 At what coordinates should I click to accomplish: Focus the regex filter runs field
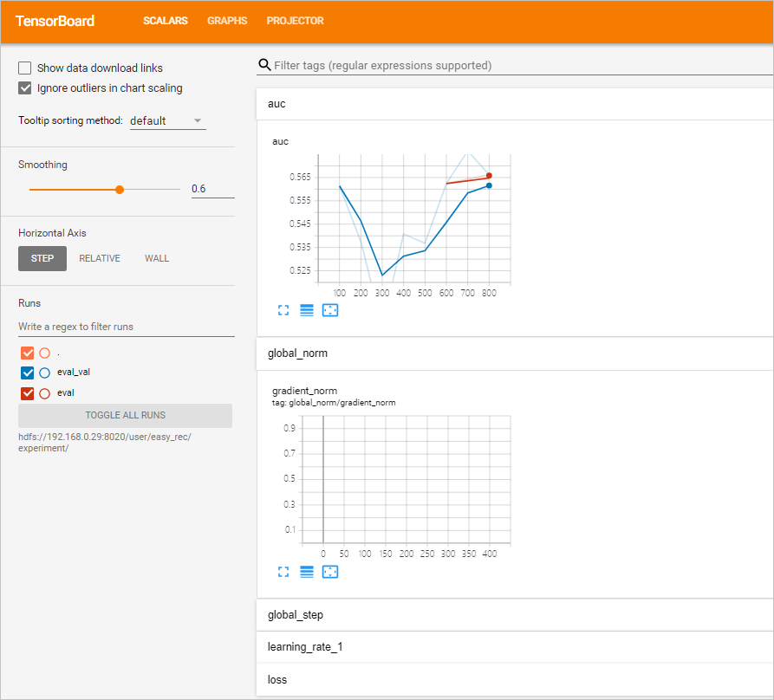pyautogui.click(x=127, y=327)
